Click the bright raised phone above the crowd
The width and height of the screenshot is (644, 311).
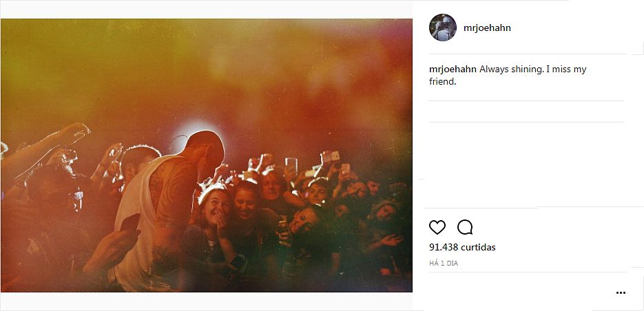(291, 164)
